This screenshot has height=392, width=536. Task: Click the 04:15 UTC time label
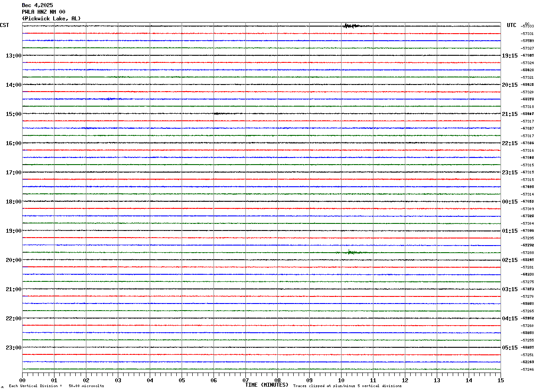click(x=509, y=319)
